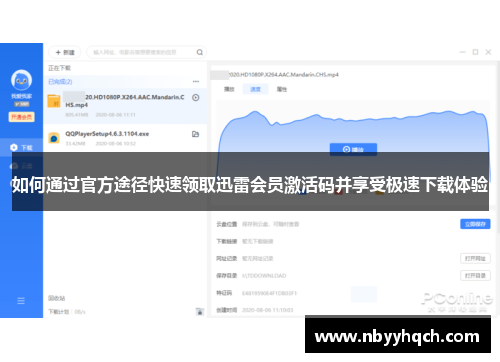Click the play icon beside the mp4 file
This screenshot has height=362, width=500.
click(x=196, y=97)
